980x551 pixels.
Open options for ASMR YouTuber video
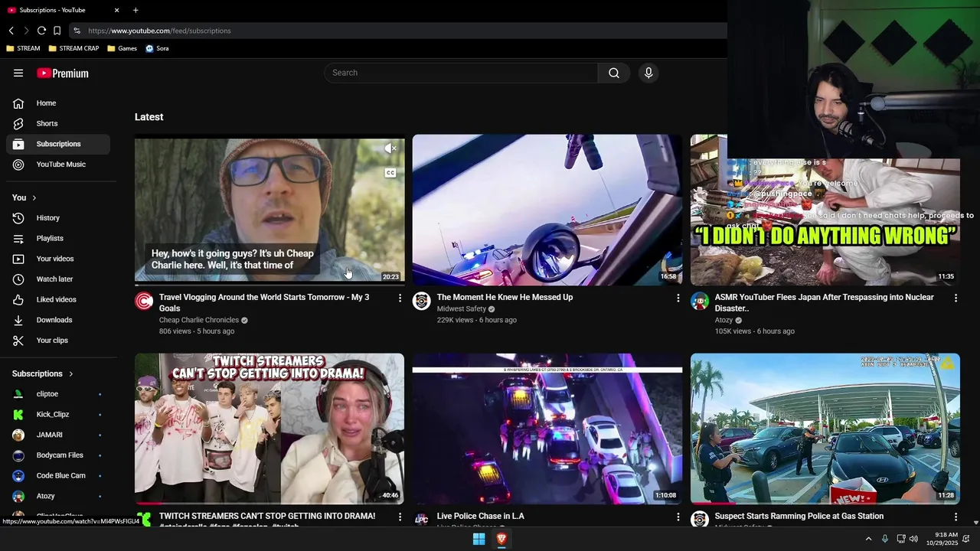(x=955, y=298)
